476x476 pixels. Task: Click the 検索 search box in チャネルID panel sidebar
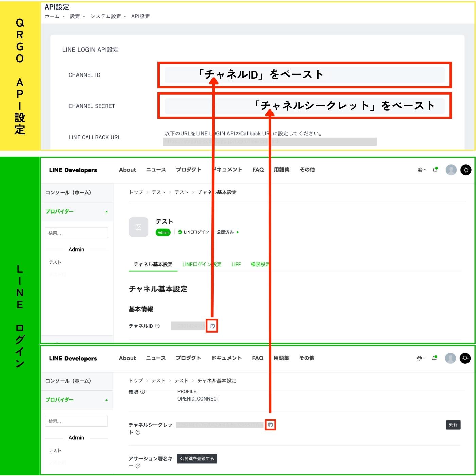click(76, 233)
